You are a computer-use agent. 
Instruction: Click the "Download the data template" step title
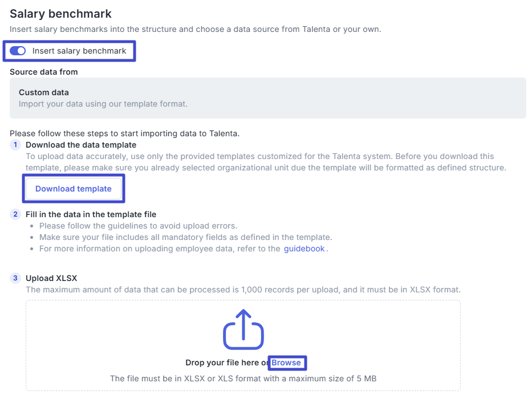point(81,145)
